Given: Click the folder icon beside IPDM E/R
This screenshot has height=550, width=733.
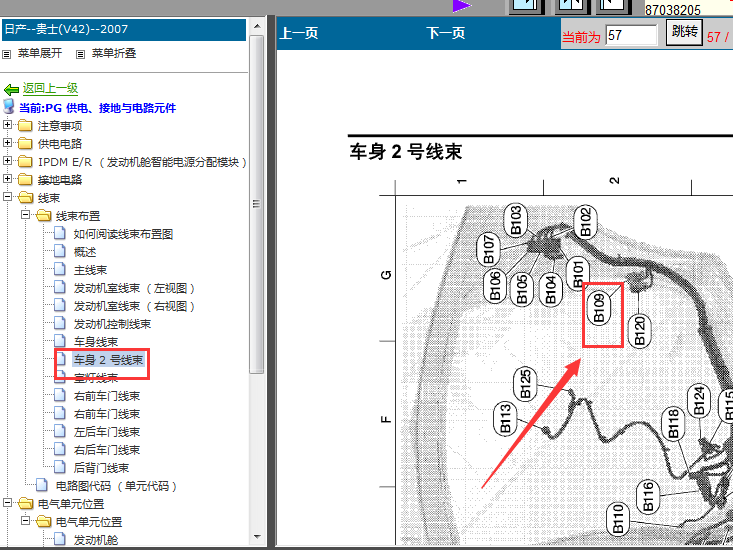Looking at the screenshot, I should [x=25, y=162].
